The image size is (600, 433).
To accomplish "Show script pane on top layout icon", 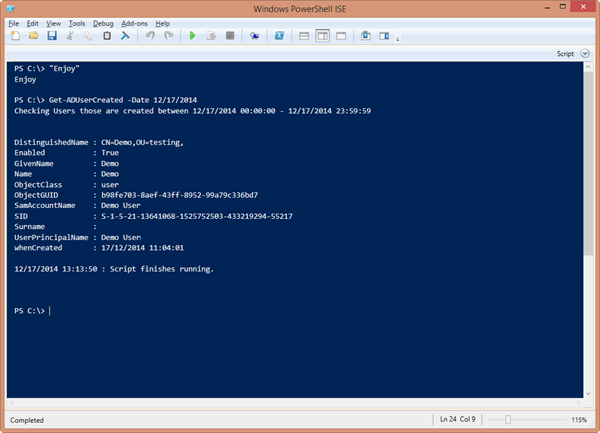I will click(304, 36).
